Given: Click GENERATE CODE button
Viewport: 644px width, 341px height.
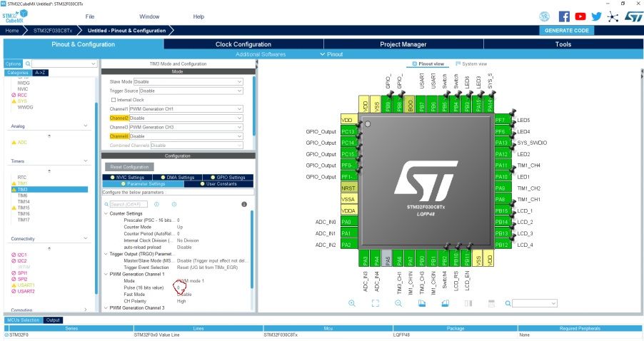Looking at the screenshot, I should [x=566, y=31].
